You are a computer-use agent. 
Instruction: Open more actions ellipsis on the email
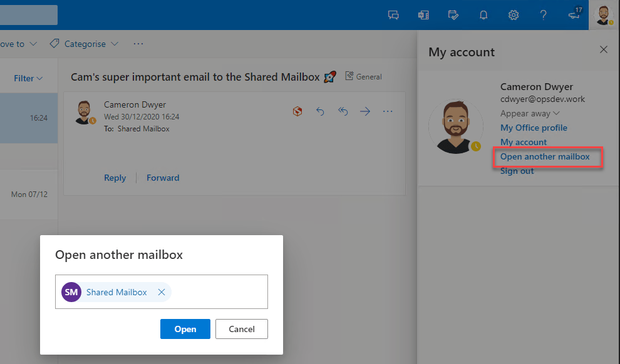click(x=388, y=111)
